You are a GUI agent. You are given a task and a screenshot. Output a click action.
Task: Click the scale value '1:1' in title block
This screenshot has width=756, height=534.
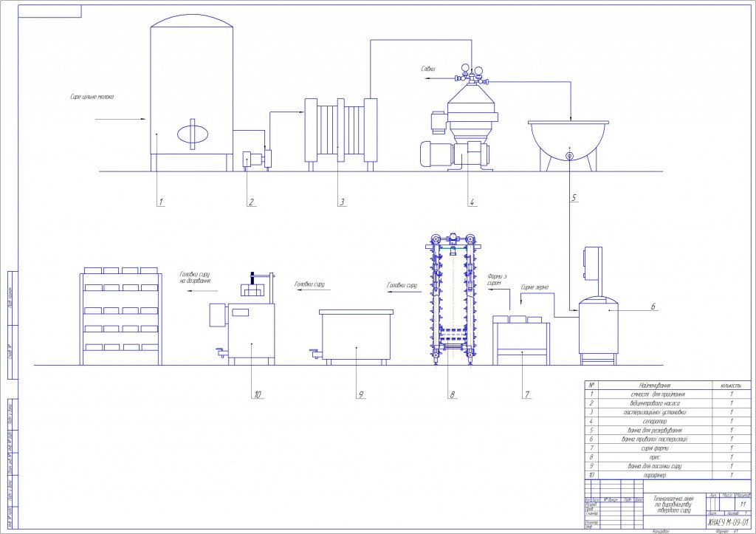[743, 504]
